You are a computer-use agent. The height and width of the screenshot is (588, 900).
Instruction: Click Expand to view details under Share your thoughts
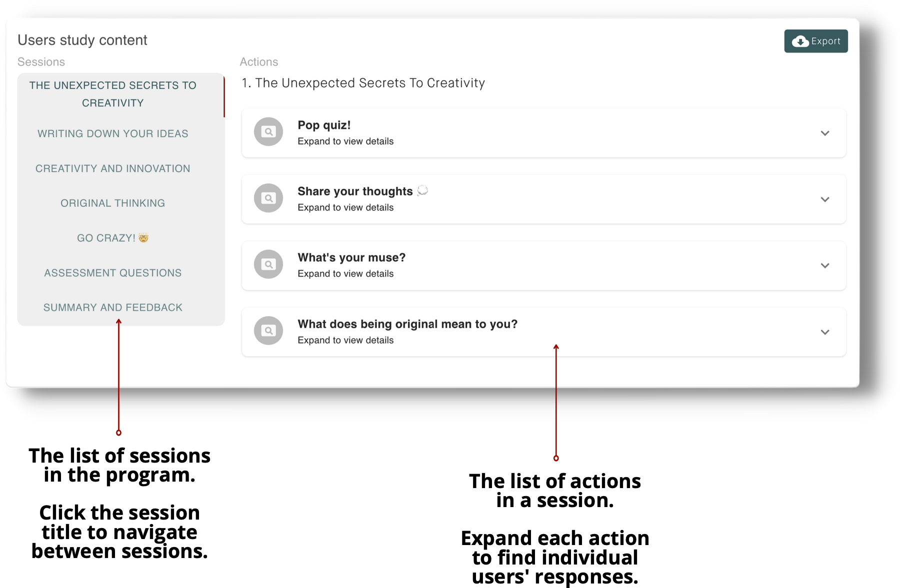tap(345, 207)
